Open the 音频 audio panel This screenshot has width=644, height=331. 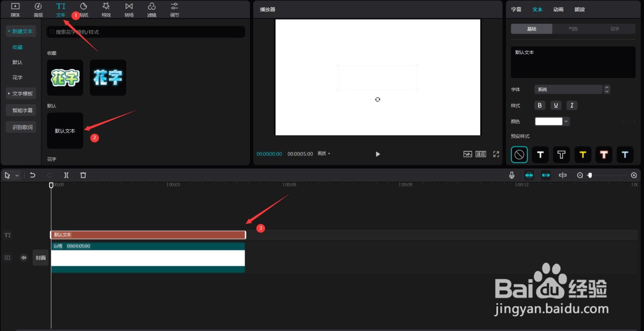click(x=38, y=10)
